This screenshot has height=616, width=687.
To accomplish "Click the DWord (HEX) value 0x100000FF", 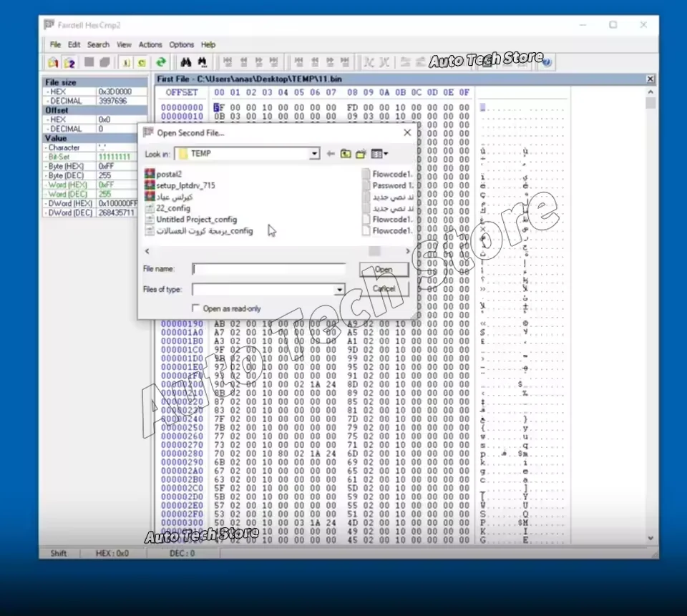I will (x=117, y=203).
